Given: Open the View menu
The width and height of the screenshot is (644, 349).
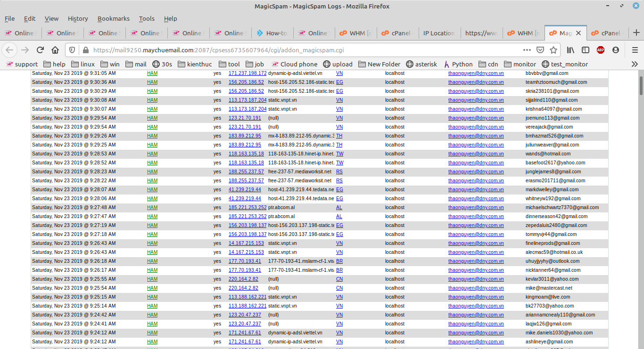Looking at the screenshot, I should 51,18.
